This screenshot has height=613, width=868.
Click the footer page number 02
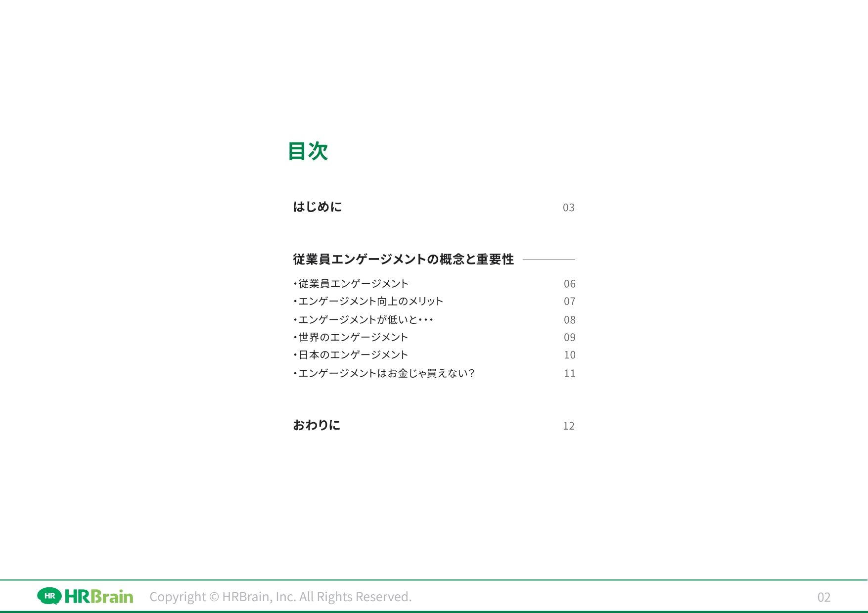pyautogui.click(x=823, y=598)
